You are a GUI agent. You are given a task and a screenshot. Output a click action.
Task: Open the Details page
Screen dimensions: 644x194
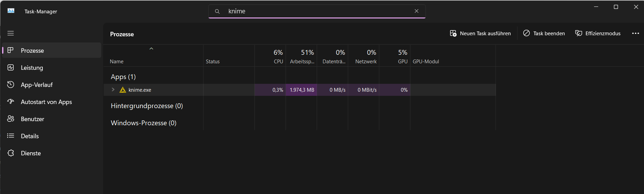click(30, 136)
